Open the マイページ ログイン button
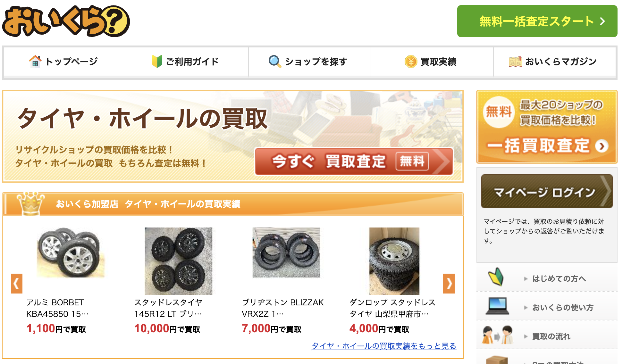The image size is (631, 364). (547, 191)
